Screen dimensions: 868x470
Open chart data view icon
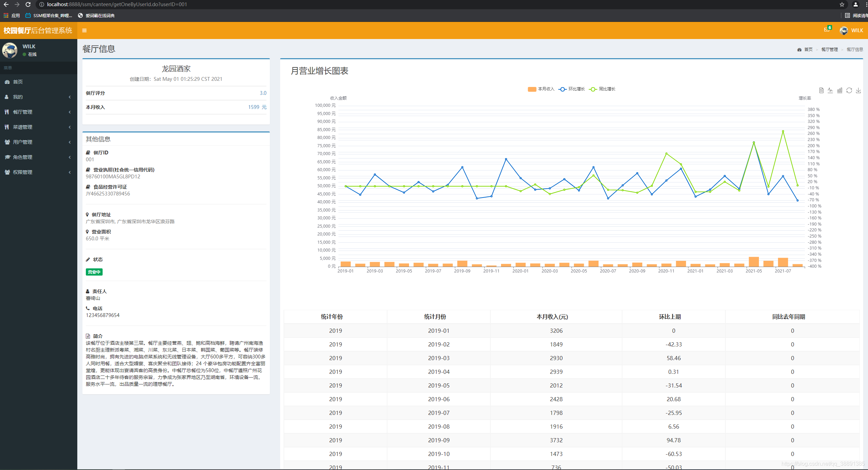(821, 90)
